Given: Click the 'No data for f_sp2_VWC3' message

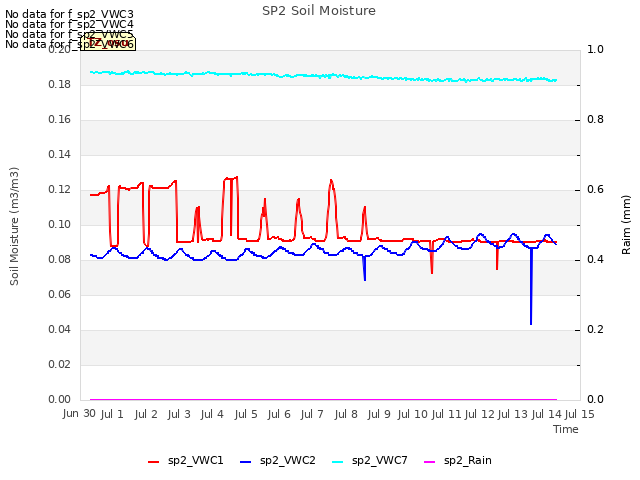Looking at the screenshot, I should point(69,14).
